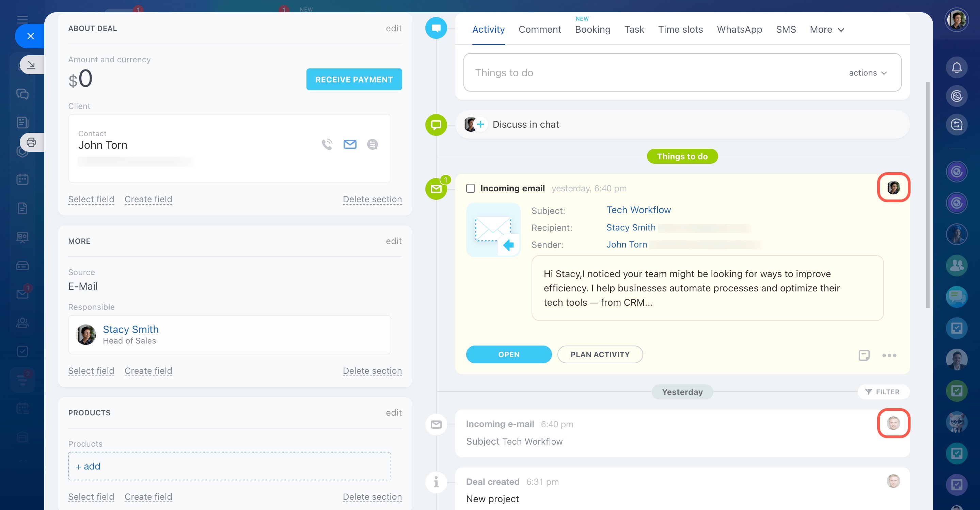Click the plus icon next to Discuss in chat
This screenshot has height=510, width=980.
[480, 124]
